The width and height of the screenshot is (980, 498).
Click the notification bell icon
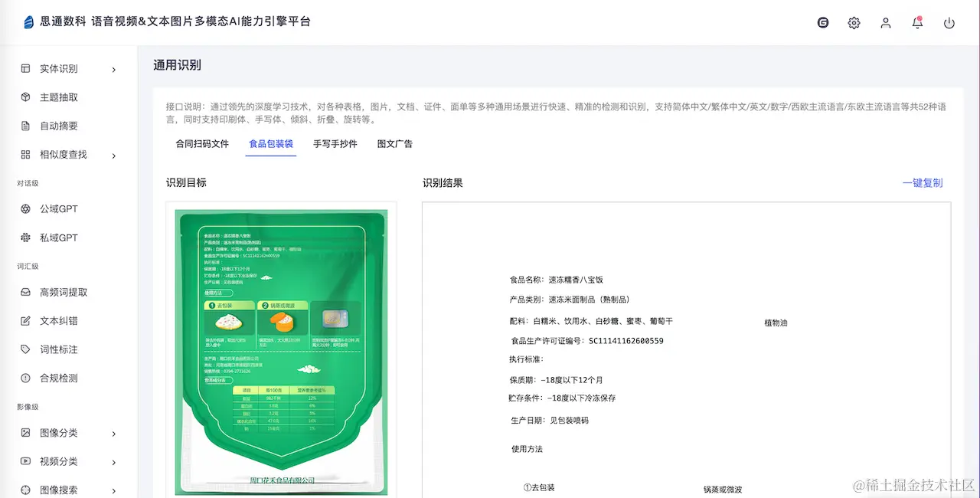point(917,22)
